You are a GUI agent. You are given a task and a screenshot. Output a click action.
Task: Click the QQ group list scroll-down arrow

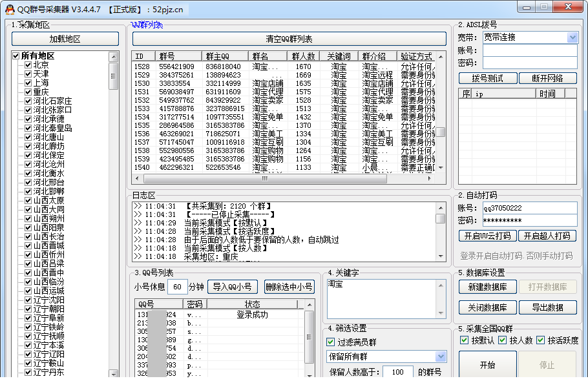coord(441,168)
